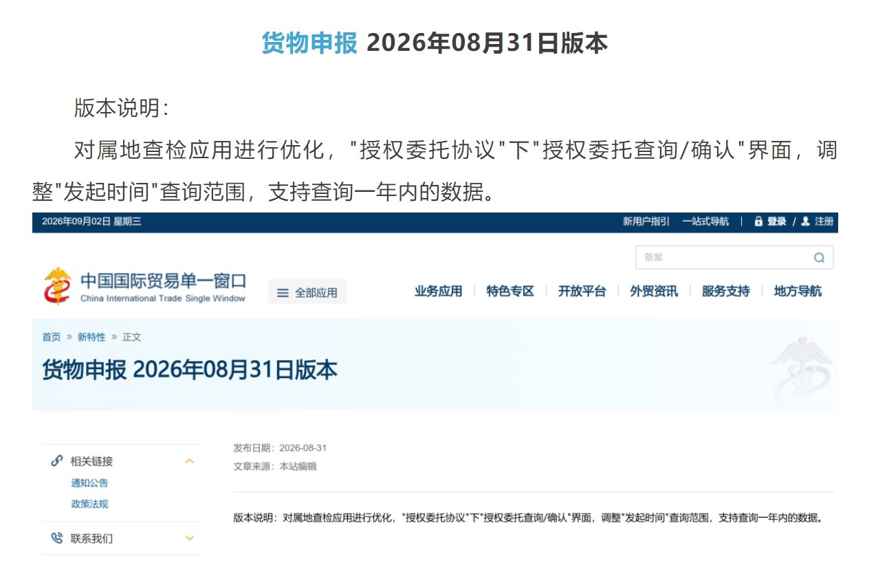Click the hamburger icon of 全部应用
This screenshot has width=876, height=588.
coord(283,293)
